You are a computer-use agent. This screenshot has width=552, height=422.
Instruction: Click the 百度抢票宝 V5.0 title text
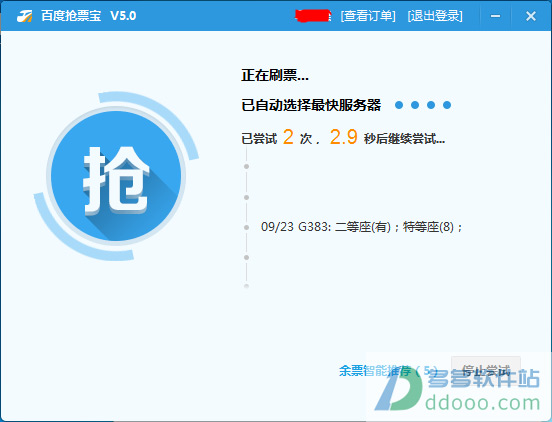[x=88, y=16]
